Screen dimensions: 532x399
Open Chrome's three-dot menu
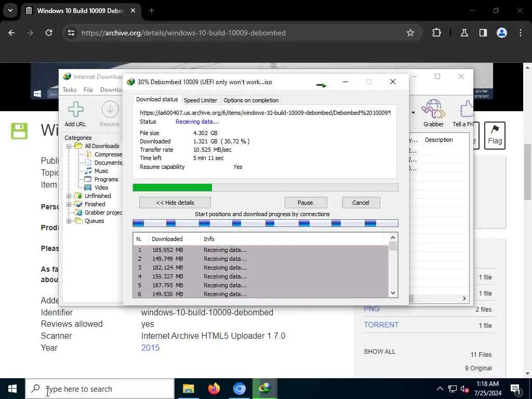[x=521, y=33]
